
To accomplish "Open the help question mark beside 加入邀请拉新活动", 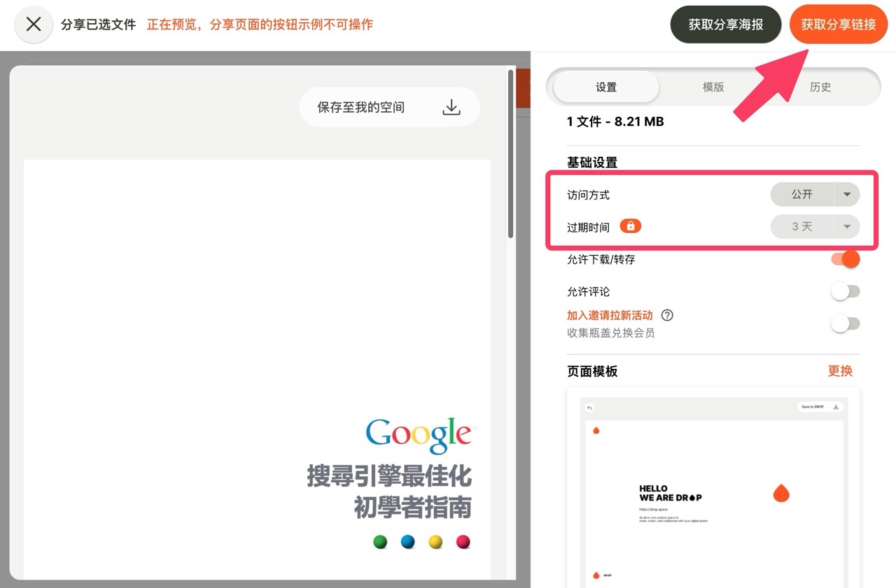I will [667, 315].
